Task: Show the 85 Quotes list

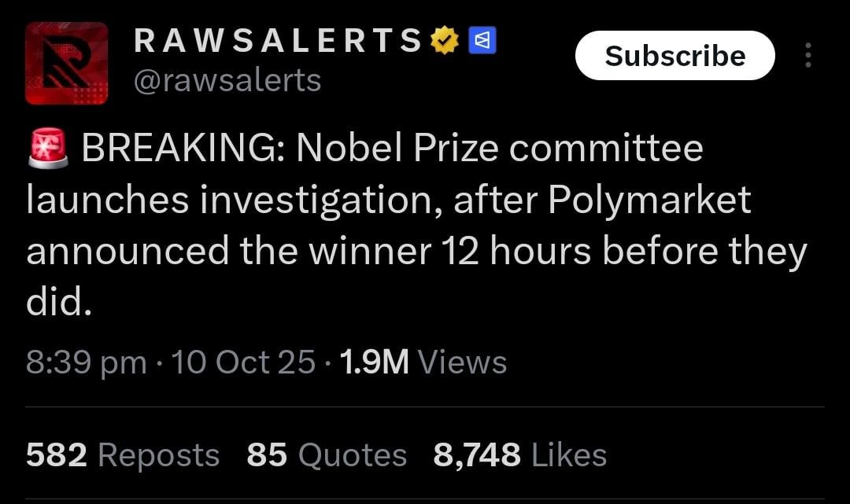Action: (x=327, y=455)
